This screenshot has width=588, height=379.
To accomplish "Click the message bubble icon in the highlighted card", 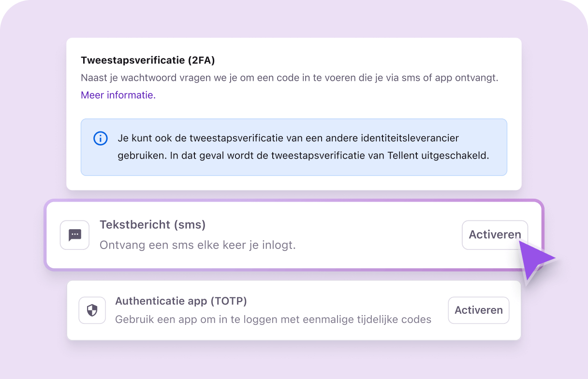I will click(74, 235).
